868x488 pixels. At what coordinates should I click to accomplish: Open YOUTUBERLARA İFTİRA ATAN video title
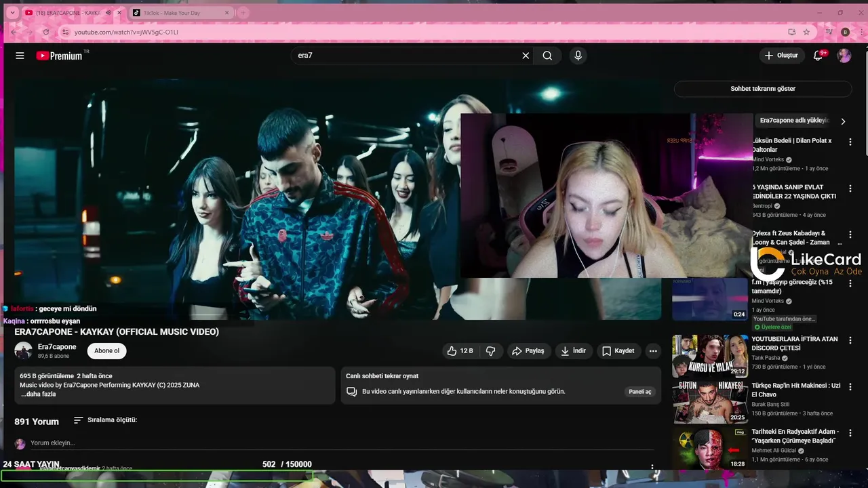tap(795, 343)
